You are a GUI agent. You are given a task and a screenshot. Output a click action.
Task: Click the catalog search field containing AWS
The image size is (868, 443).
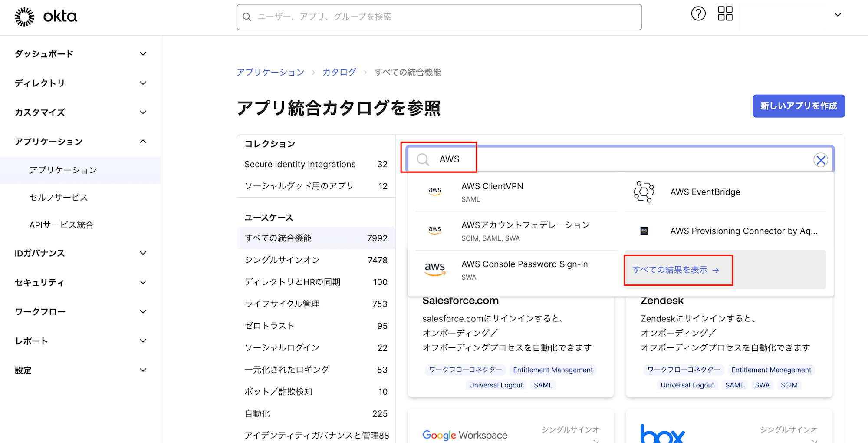pos(620,159)
